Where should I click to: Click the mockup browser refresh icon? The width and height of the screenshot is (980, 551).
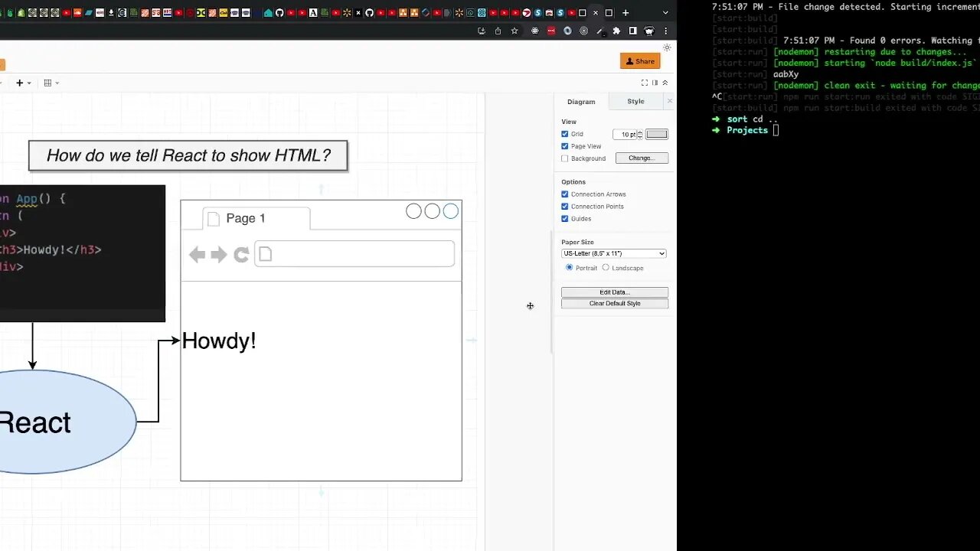241,255
